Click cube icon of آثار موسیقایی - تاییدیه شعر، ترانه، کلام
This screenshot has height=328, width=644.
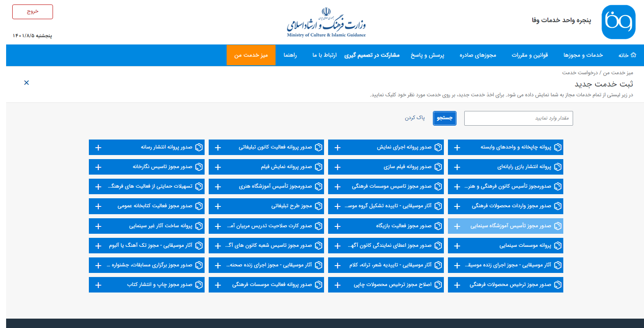(x=438, y=265)
